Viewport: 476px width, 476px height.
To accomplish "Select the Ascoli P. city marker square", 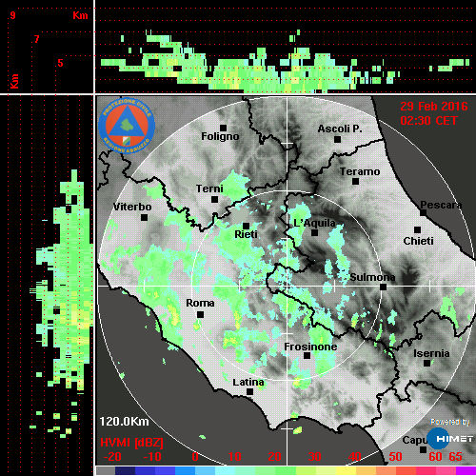I will [x=338, y=139].
